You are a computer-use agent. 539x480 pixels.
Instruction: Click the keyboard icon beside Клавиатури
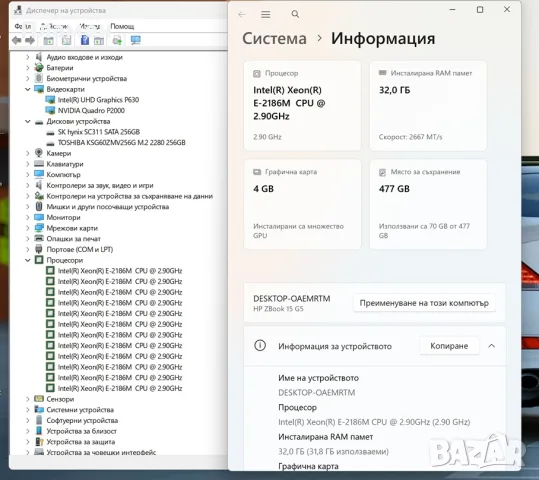(39, 164)
